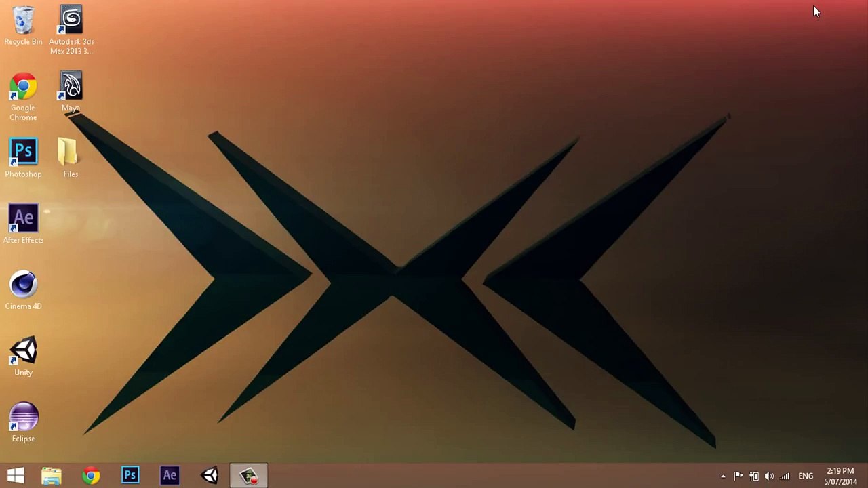The height and width of the screenshot is (488, 868).
Task: Show hidden system tray icons
Action: pyautogui.click(x=723, y=476)
